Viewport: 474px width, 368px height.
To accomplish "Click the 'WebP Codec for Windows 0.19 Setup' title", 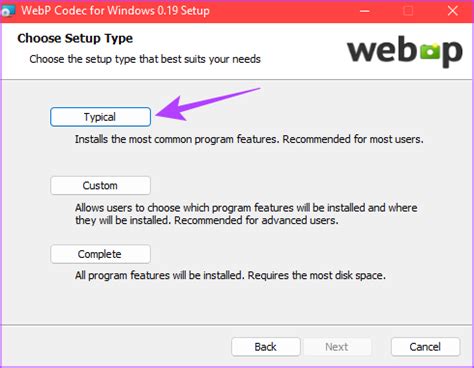I will [115, 11].
